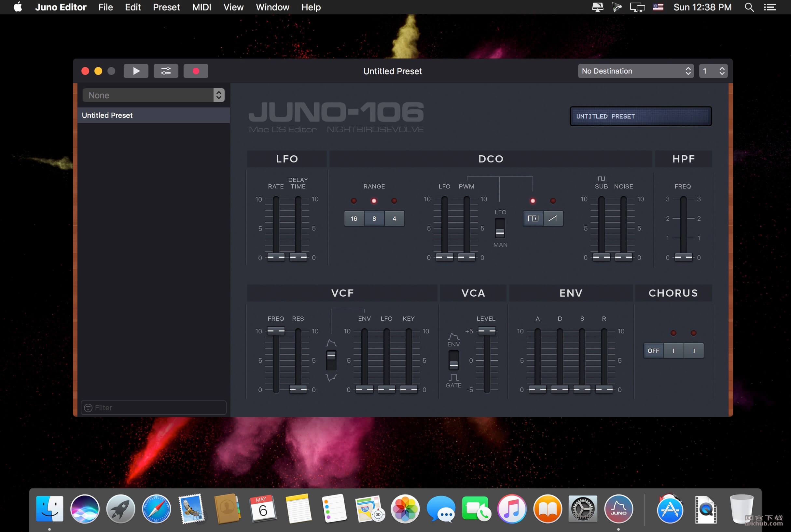
Task: Click the DCO NOISE slider handle
Action: tap(623, 257)
